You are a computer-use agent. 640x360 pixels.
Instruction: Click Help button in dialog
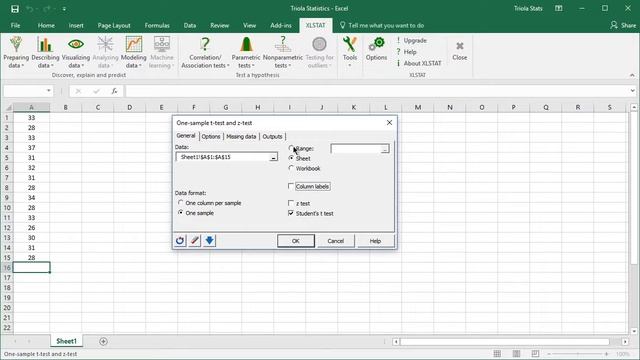point(375,241)
